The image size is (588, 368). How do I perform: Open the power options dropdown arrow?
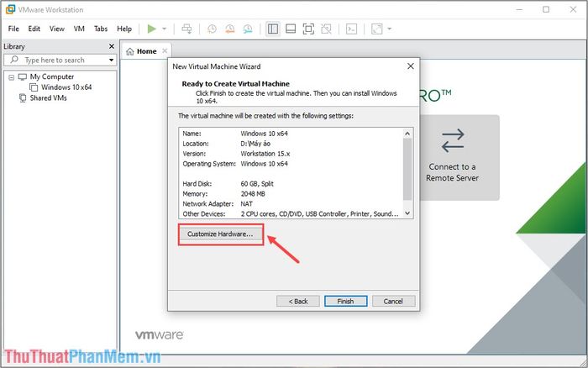(x=164, y=29)
